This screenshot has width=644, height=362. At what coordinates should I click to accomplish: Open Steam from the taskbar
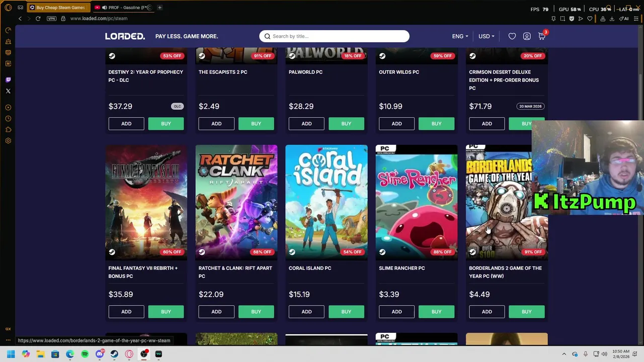click(x=114, y=354)
